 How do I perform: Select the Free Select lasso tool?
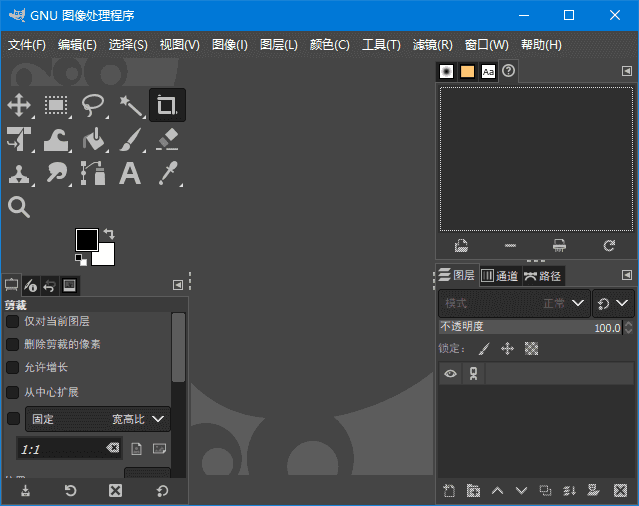[x=93, y=105]
